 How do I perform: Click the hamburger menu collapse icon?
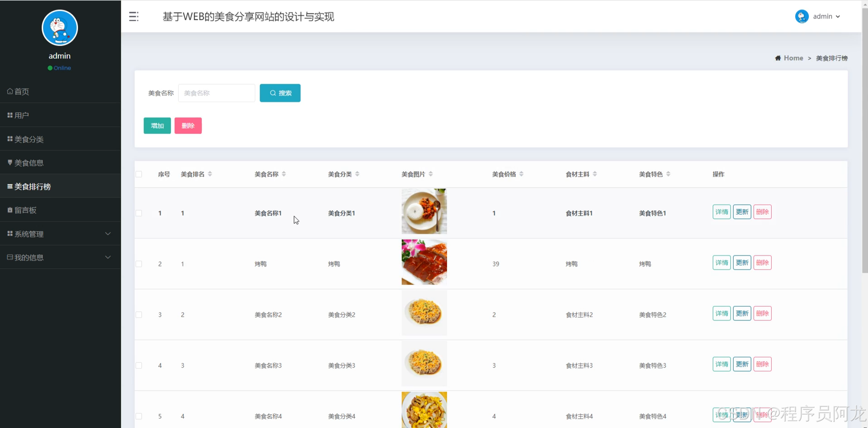134,16
